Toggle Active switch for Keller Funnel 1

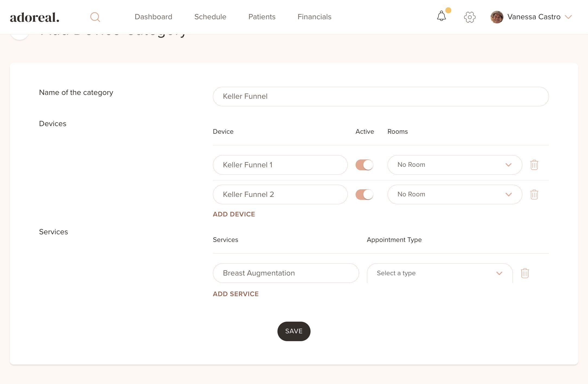[x=364, y=165]
